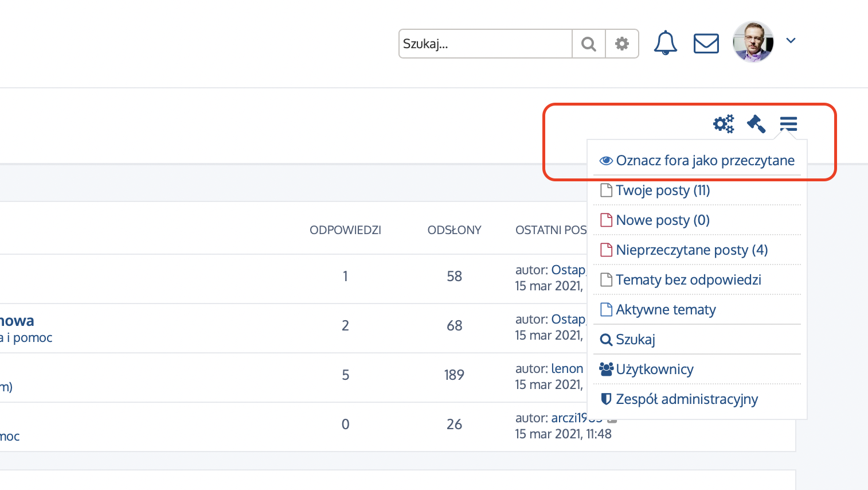Select Tematy bez odpowiedzi
Screen dimensions: 868x490
coord(688,280)
